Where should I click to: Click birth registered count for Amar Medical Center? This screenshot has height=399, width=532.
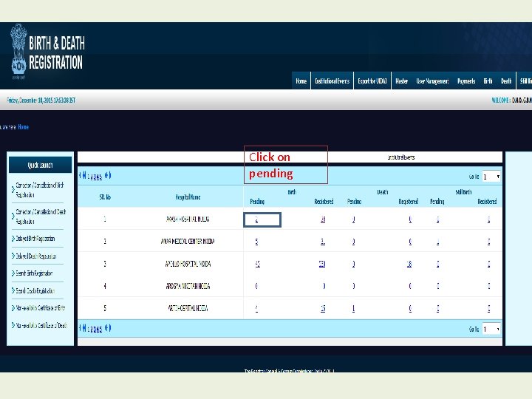323,242
